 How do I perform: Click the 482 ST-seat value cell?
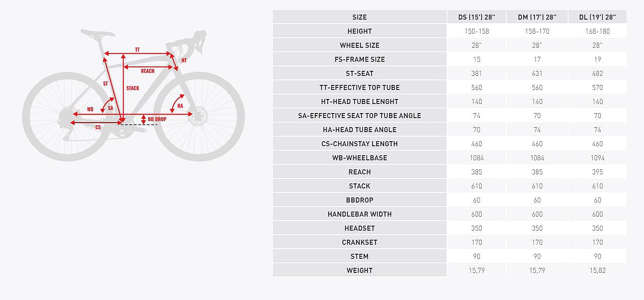click(597, 73)
